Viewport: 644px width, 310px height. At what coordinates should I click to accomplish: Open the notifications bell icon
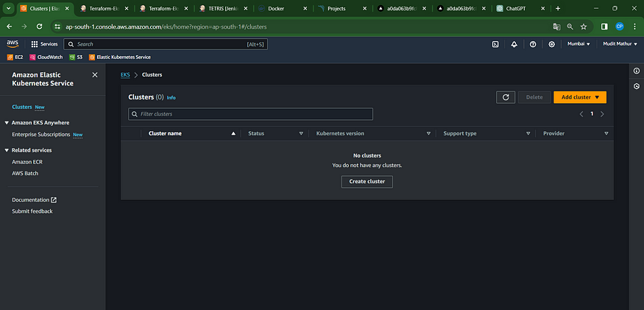(514, 44)
